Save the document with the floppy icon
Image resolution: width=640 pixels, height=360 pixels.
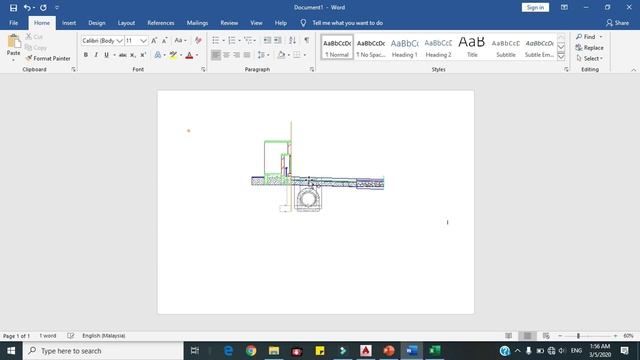[x=13, y=7]
